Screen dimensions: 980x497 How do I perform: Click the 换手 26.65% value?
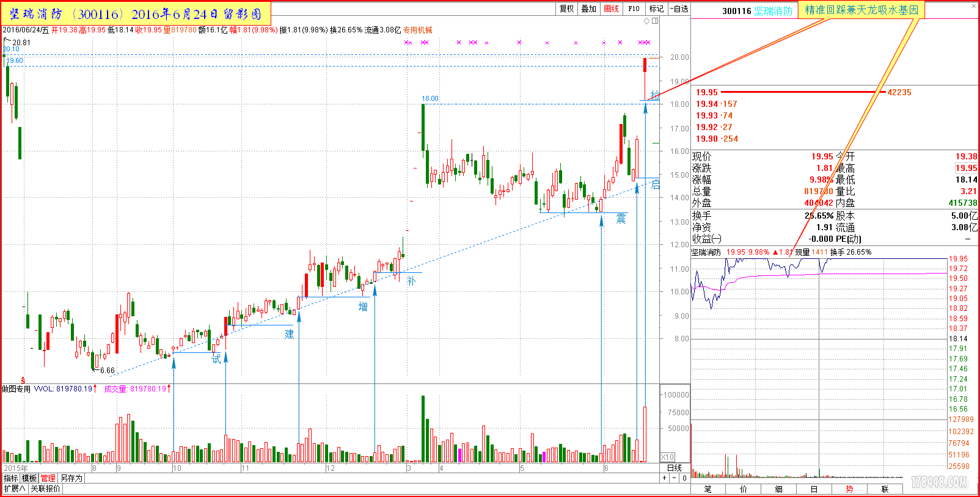[x=819, y=216]
